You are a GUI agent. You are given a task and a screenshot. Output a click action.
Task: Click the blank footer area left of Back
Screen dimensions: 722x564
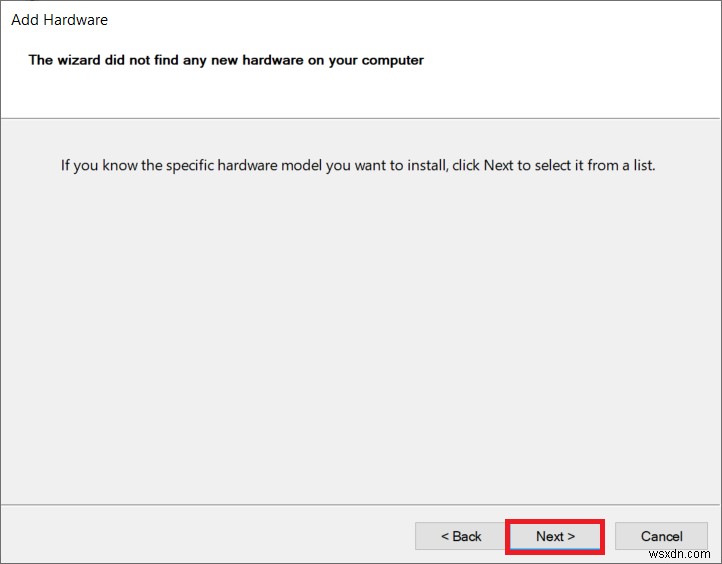(x=200, y=536)
